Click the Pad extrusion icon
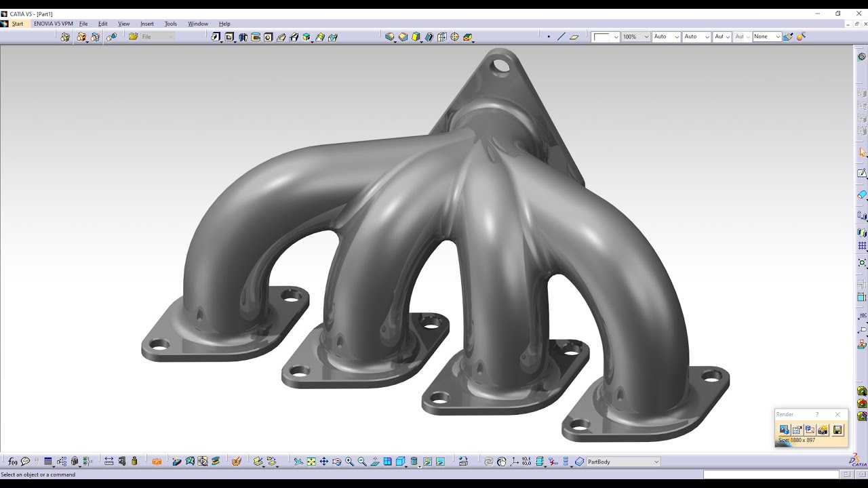868x488 pixels. point(216,37)
